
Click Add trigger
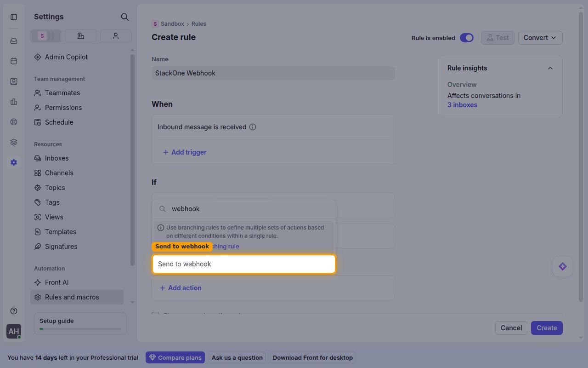click(185, 152)
